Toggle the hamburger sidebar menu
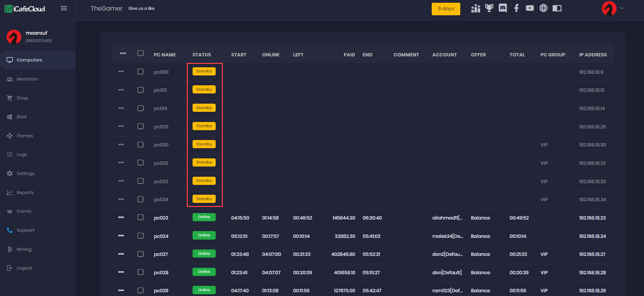This screenshot has width=644, height=296. click(64, 8)
